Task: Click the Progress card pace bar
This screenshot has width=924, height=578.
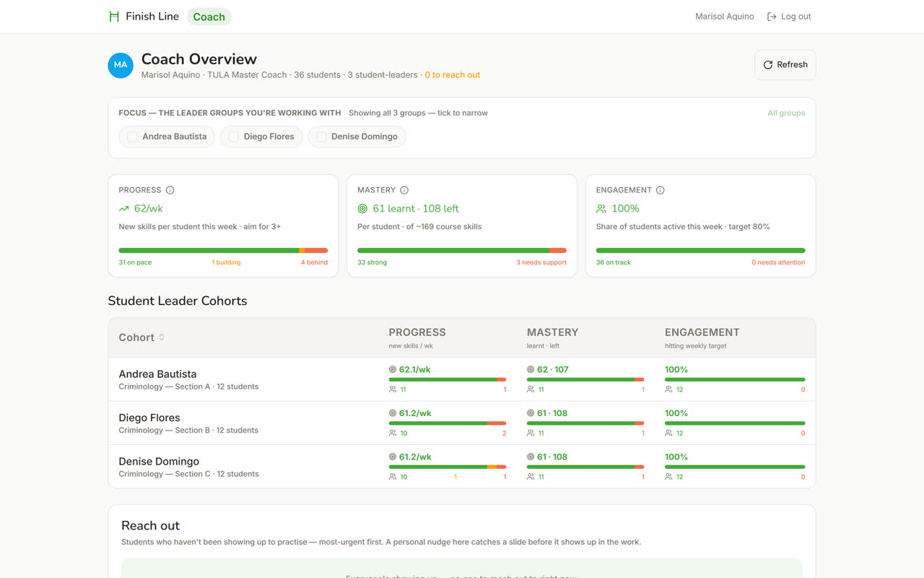Action: pyautogui.click(x=223, y=251)
